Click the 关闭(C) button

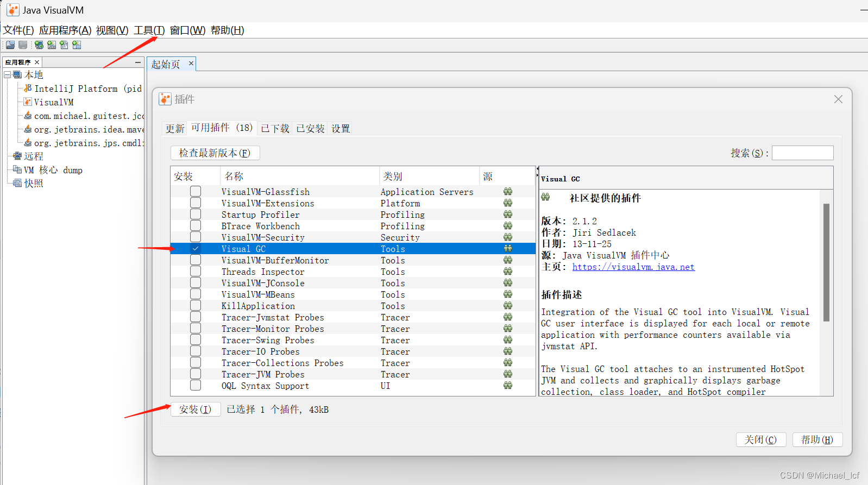tap(761, 439)
